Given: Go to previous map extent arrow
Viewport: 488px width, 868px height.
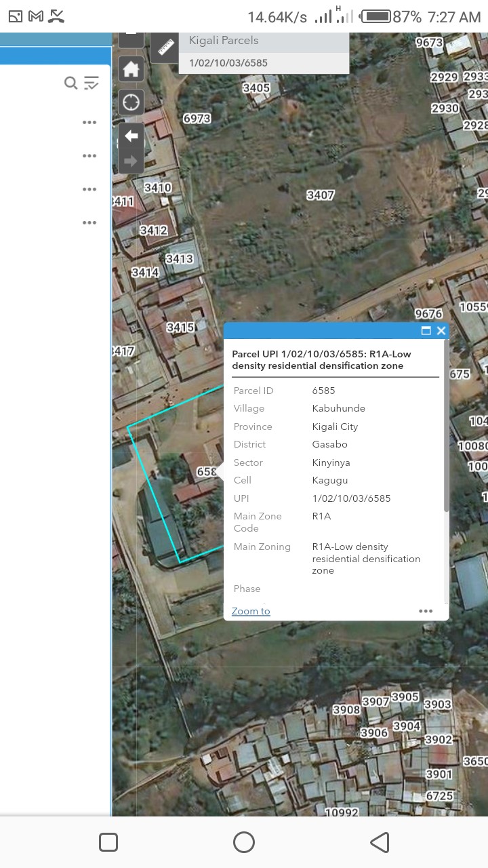Looking at the screenshot, I should (x=131, y=136).
